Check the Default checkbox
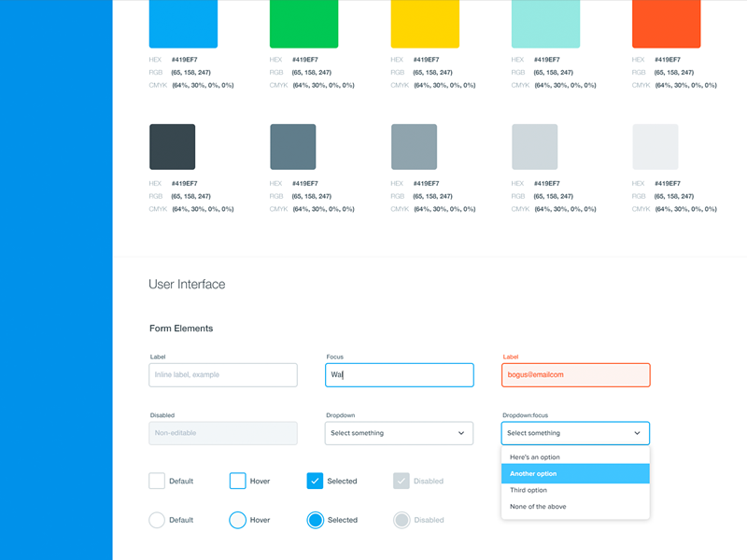747x560 pixels. [157, 481]
